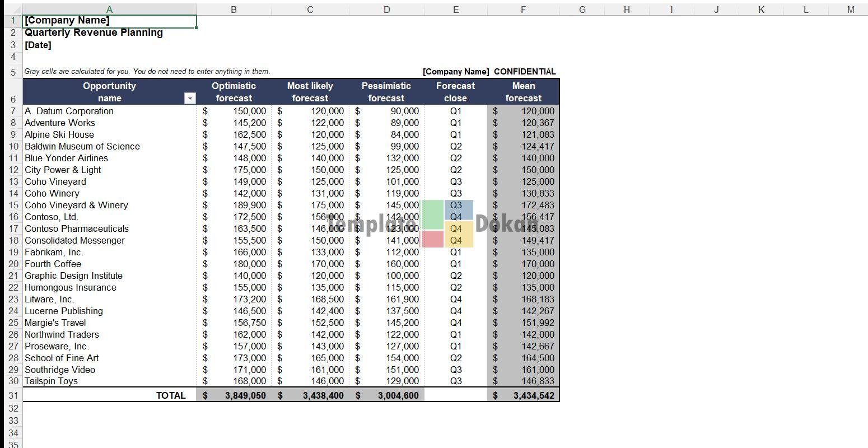Click the TOTAL label cell
Image resolution: width=868 pixels, height=448 pixels.
pos(109,395)
